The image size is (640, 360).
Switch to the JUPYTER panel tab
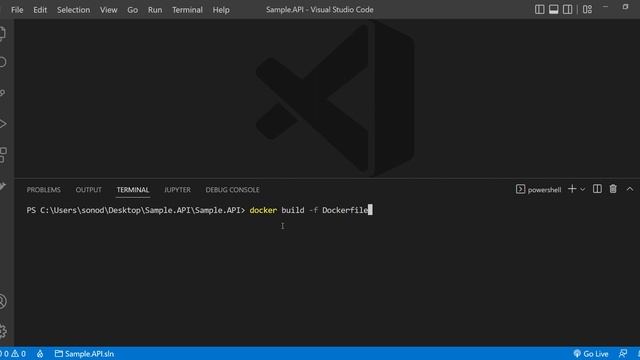point(177,190)
